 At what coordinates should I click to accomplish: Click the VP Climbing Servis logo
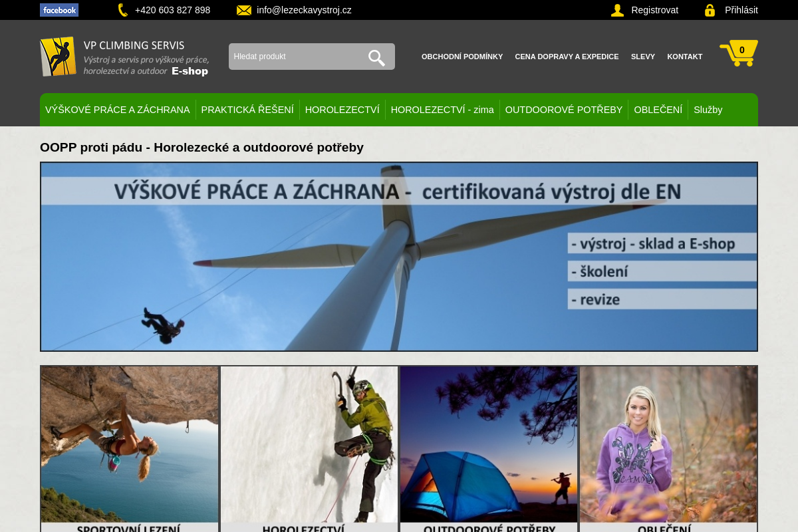coord(124,57)
